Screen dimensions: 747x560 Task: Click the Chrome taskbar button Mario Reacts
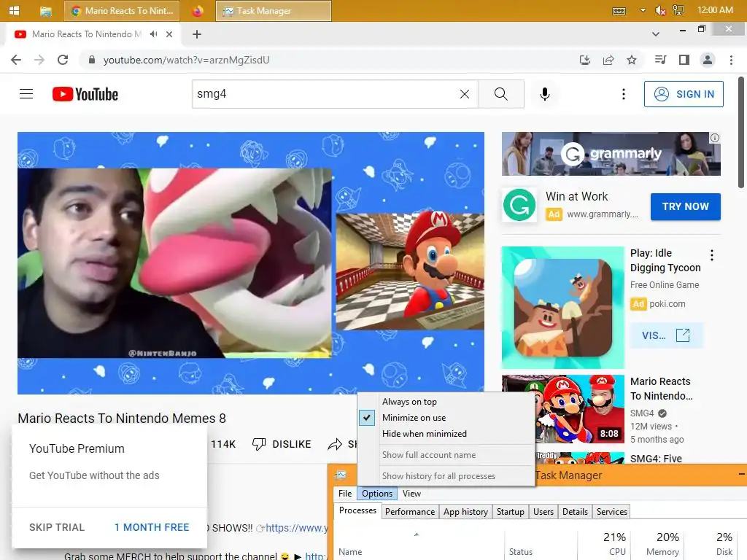[x=122, y=11]
